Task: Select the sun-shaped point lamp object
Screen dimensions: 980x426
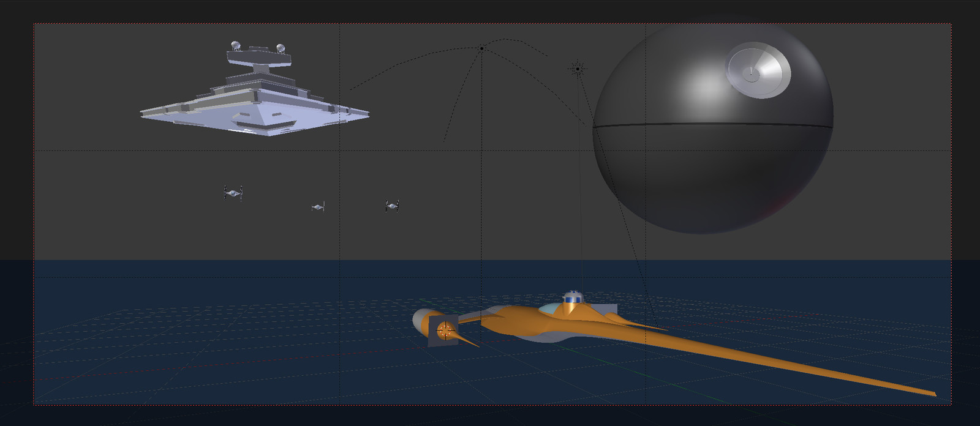Action: pos(578,69)
